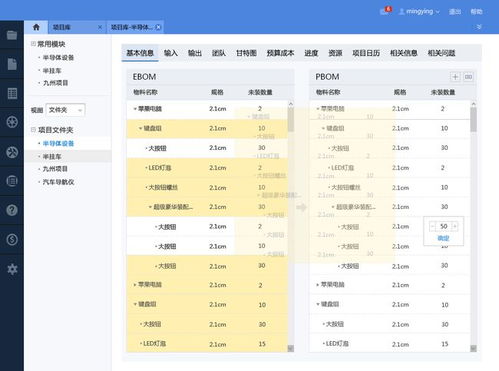Image resolution: width=499 pixels, height=371 pixels.
Task: Open the 甘特图 tab
Action: point(246,53)
